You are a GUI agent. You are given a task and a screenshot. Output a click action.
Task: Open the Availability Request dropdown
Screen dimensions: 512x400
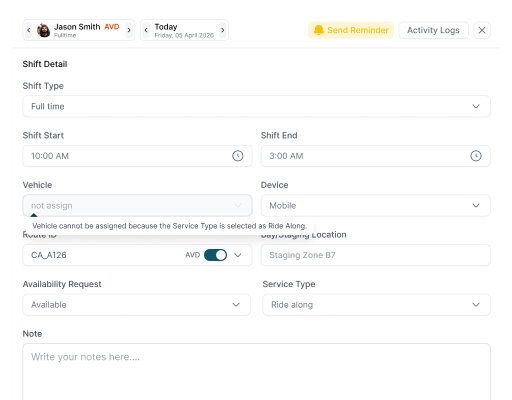pyautogui.click(x=136, y=305)
